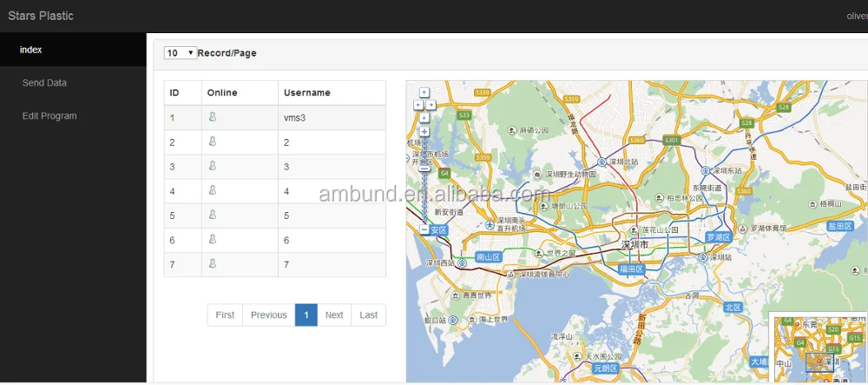Click the Stars Plastic brand link

[41, 16]
